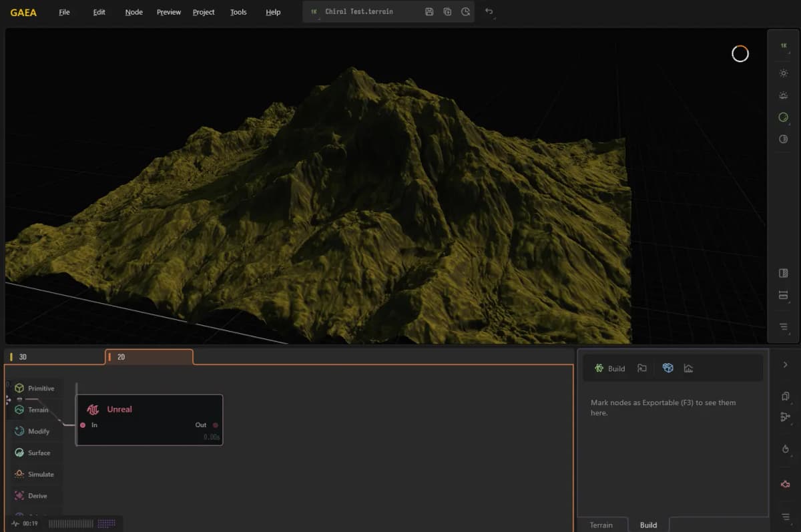Open the Tools menu
Image resolution: width=801 pixels, height=532 pixels.
(238, 12)
